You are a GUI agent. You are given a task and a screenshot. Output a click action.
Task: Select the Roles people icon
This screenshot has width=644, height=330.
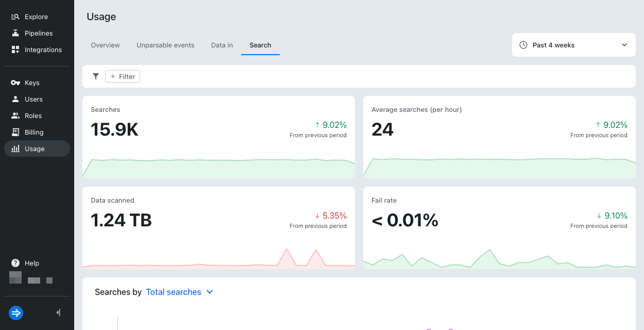(x=14, y=115)
